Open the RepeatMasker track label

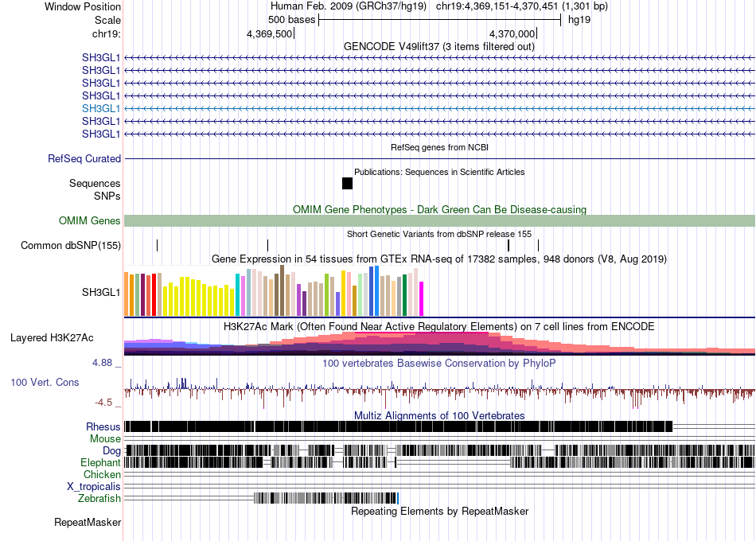(88, 522)
